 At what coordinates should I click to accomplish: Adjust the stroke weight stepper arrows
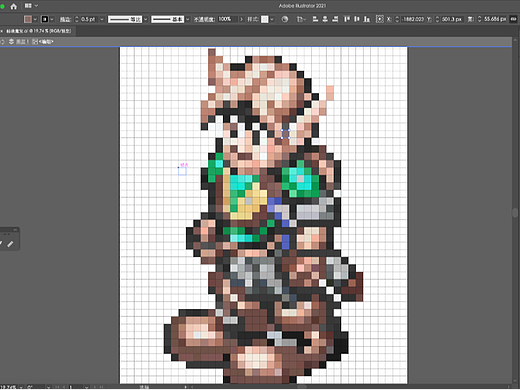click(x=76, y=19)
